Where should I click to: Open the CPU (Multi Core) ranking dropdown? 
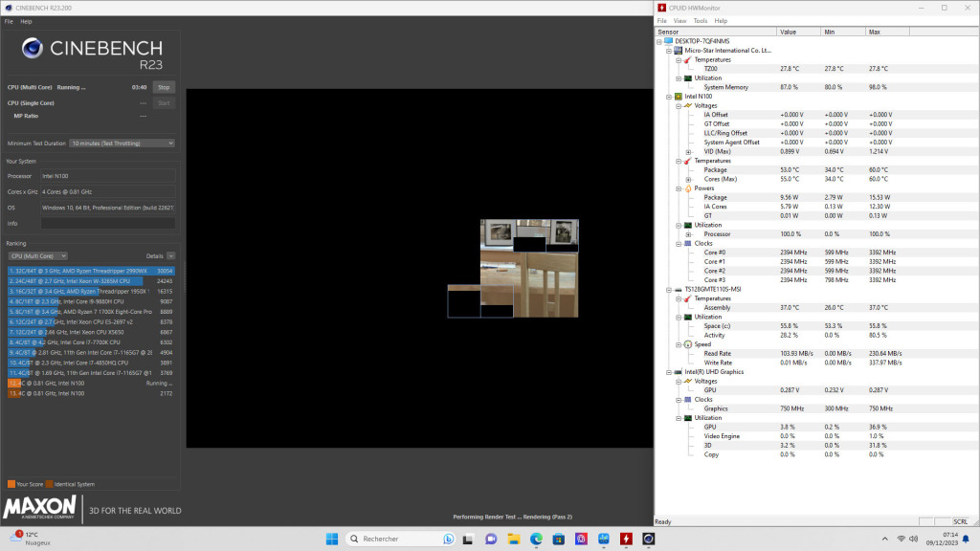coord(37,256)
